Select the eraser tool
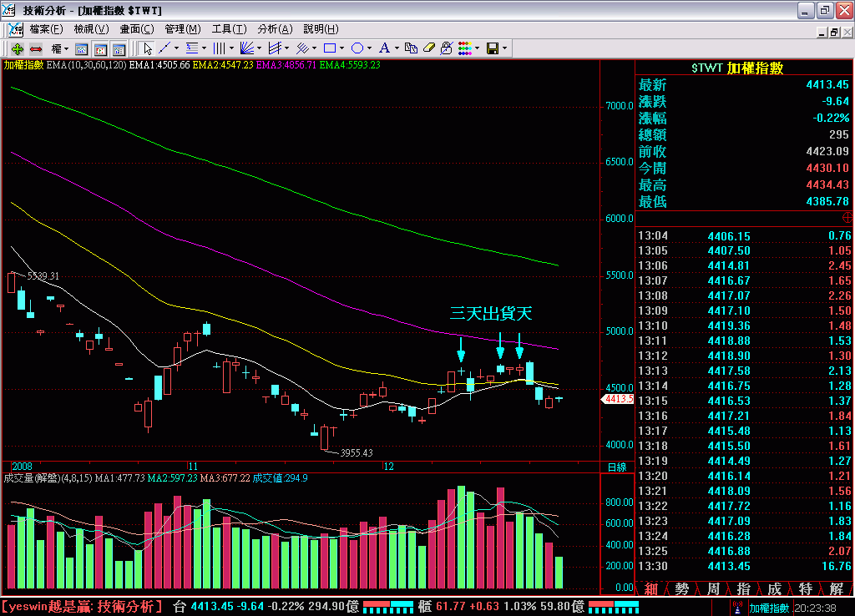Screen dimensions: 855x616 click(429, 48)
